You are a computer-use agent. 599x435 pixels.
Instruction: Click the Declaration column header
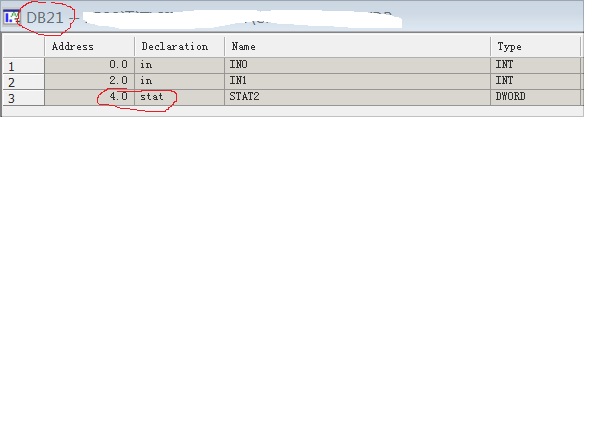pos(180,47)
